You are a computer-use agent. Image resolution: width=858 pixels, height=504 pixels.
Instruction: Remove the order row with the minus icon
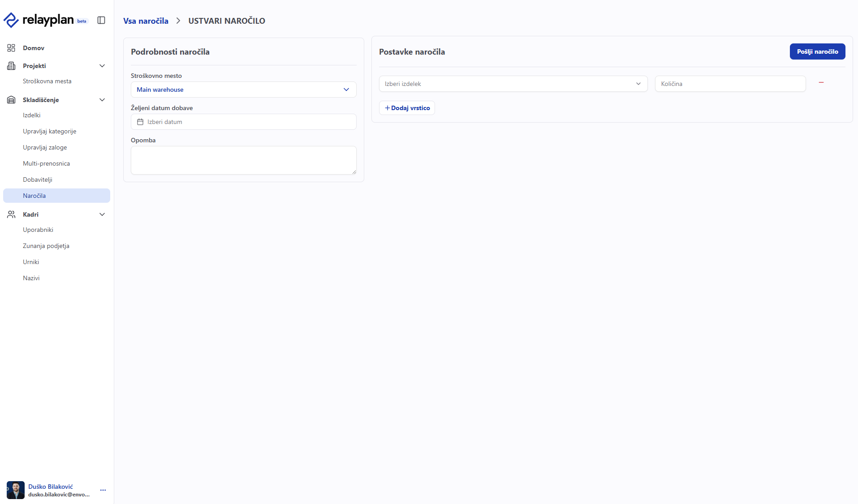821,83
